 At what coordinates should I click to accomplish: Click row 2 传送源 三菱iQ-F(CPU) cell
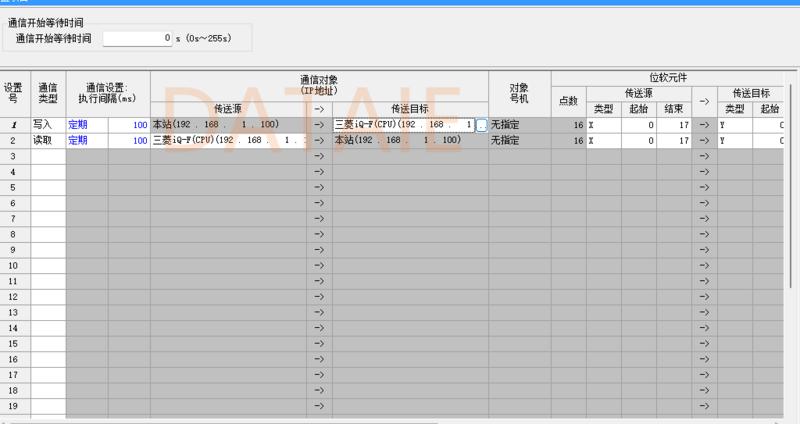tap(229, 140)
